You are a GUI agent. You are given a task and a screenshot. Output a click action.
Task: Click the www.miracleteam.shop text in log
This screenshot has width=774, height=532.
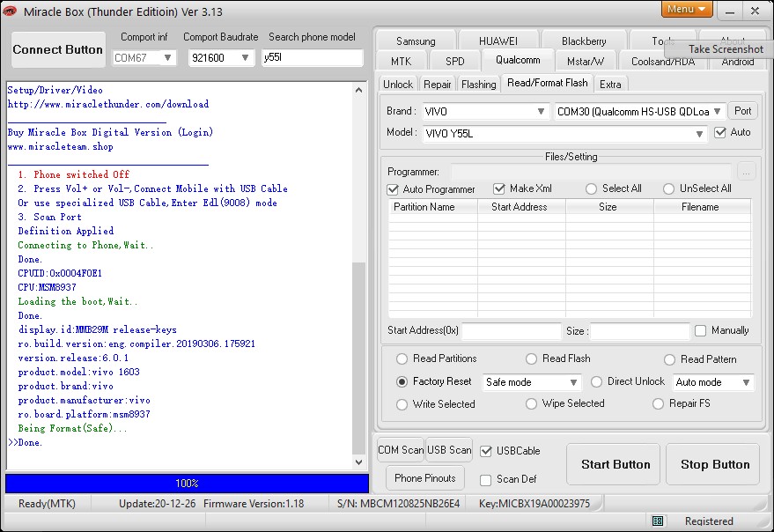click(60, 147)
